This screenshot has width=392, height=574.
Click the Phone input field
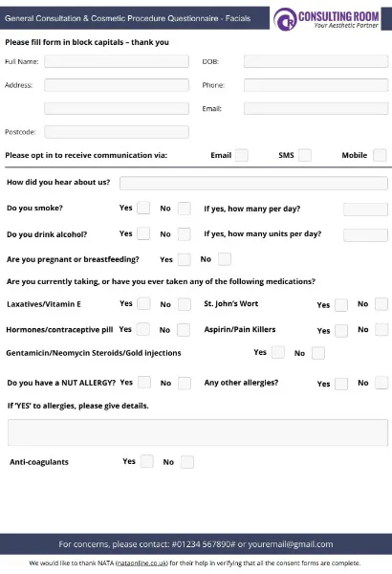316,85
